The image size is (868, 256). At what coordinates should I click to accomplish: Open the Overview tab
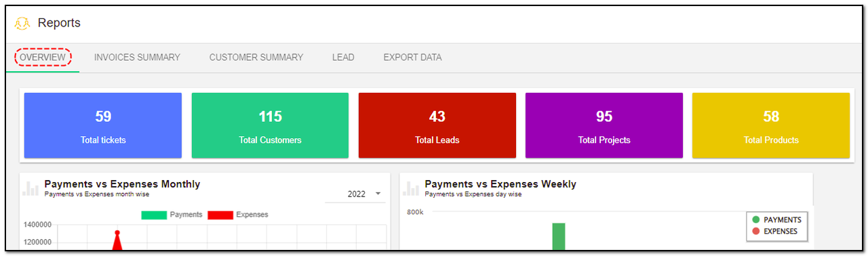point(43,58)
